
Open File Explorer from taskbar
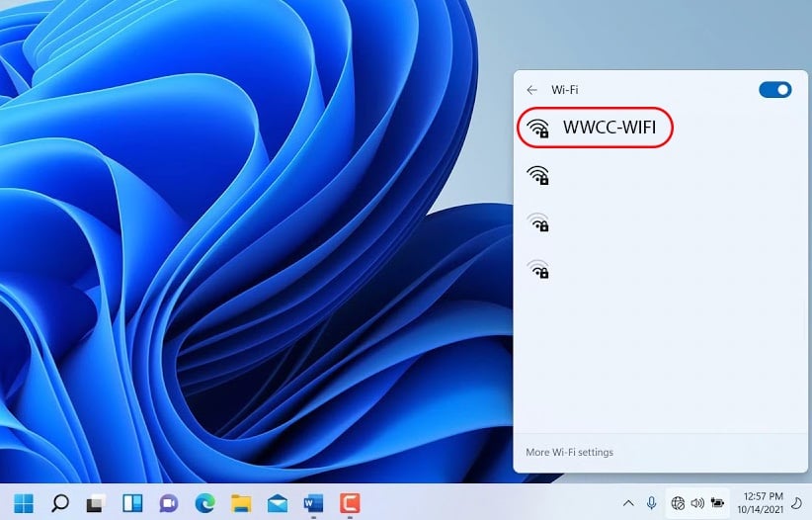click(x=241, y=503)
